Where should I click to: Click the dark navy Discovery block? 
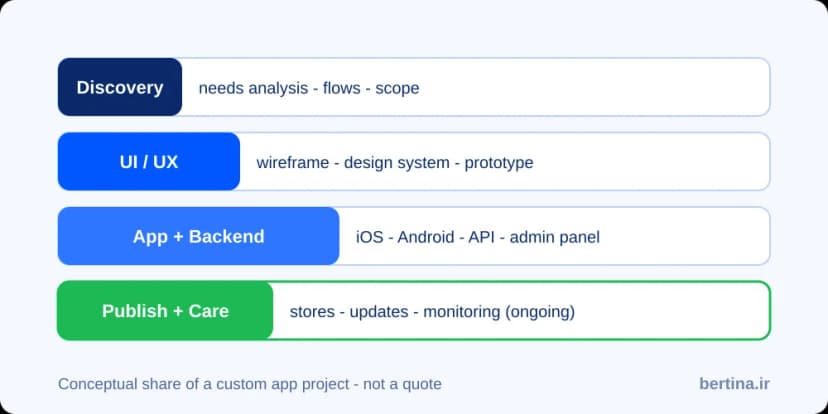point(120,87)
